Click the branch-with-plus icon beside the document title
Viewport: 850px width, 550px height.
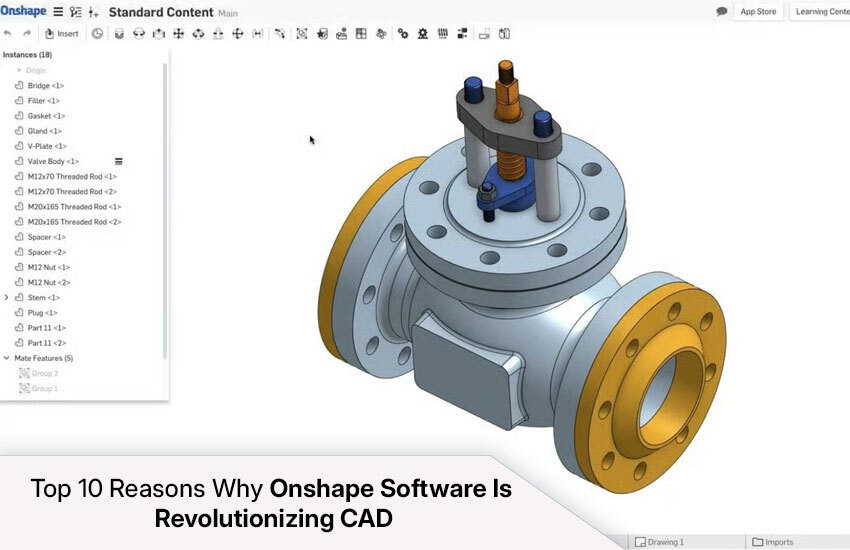94,12
